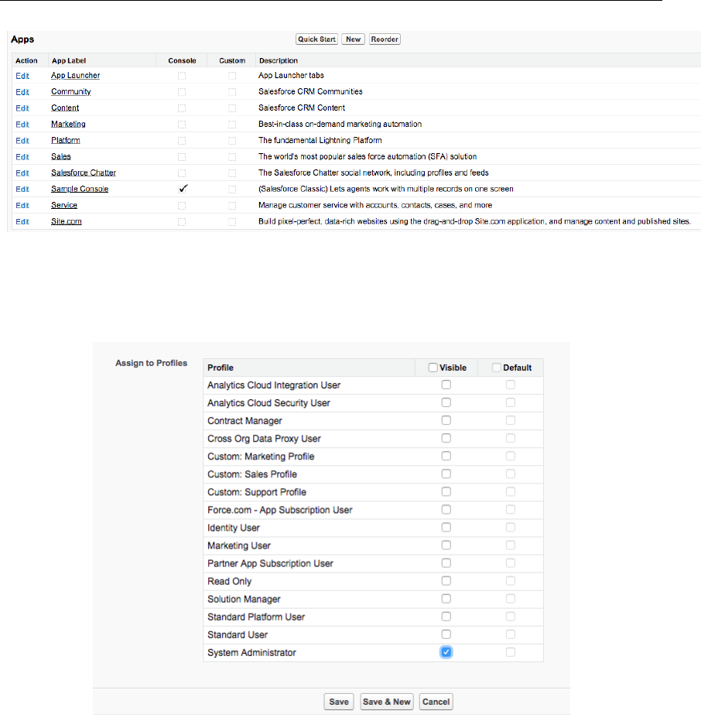Edit the Salesforce Chatter app

tap(22, 173)
